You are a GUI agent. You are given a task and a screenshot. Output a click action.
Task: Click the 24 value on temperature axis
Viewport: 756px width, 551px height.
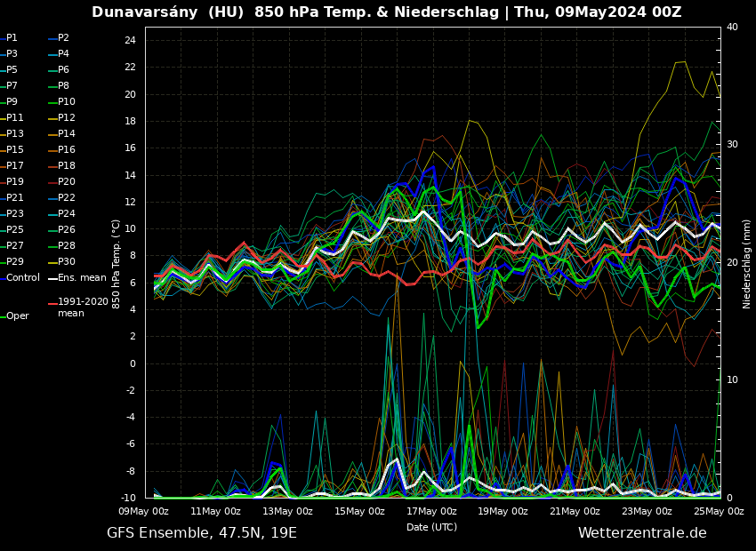129,41
